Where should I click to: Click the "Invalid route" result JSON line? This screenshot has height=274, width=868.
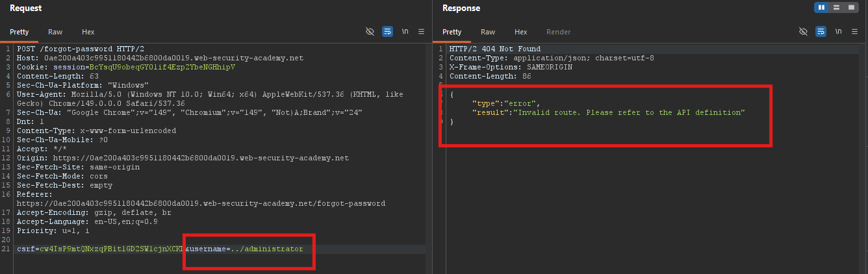608,112
